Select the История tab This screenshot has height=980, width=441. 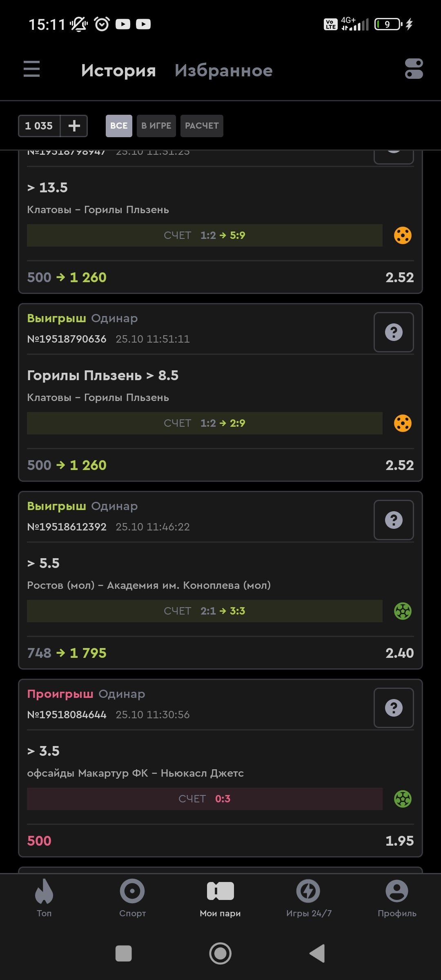tap(118, 71)
